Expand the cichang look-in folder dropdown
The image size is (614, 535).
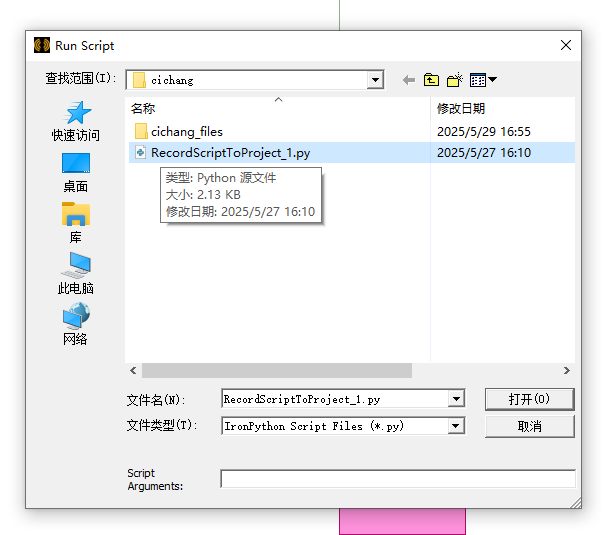coord(375,80)
